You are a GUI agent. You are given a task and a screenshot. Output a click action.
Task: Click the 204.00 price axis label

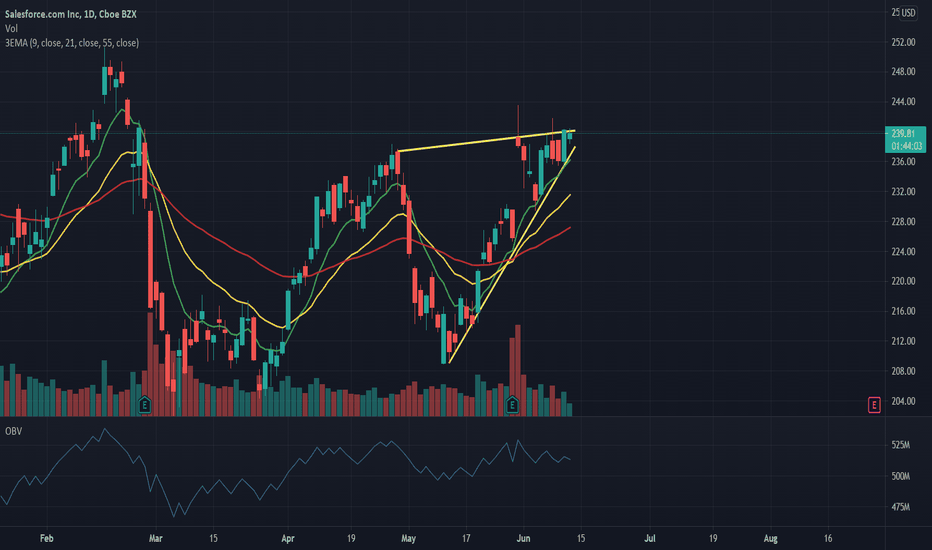point(903,401)
